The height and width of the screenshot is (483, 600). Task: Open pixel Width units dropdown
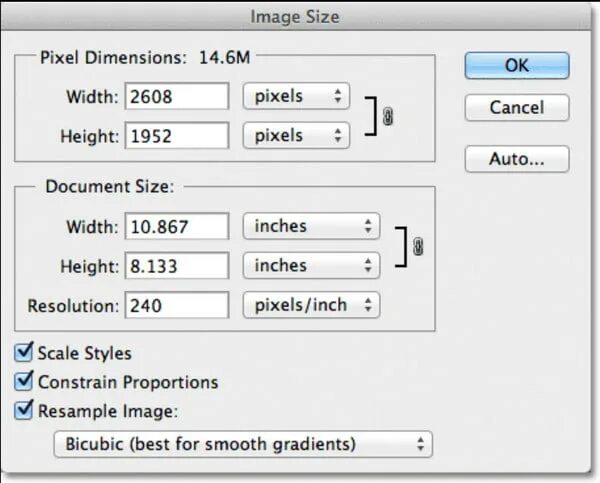pyautogui.click(x=296, y=97)
